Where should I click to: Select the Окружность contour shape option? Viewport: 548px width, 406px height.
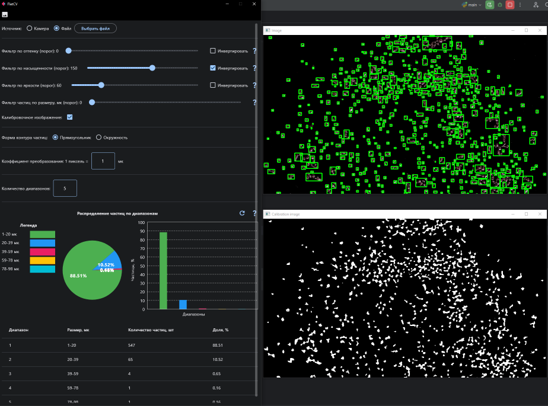pyautogui.click(x=99, y=137)
